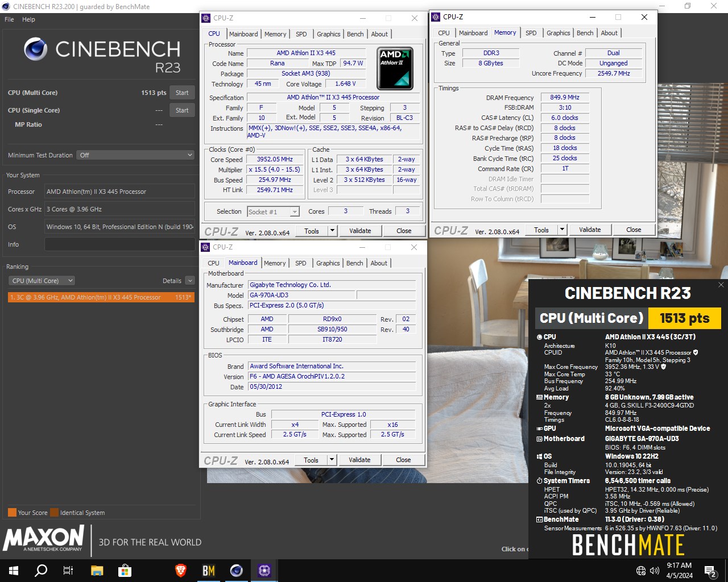
Task: Switch to BenchMate taskbar icon
Action: (209, 571)
